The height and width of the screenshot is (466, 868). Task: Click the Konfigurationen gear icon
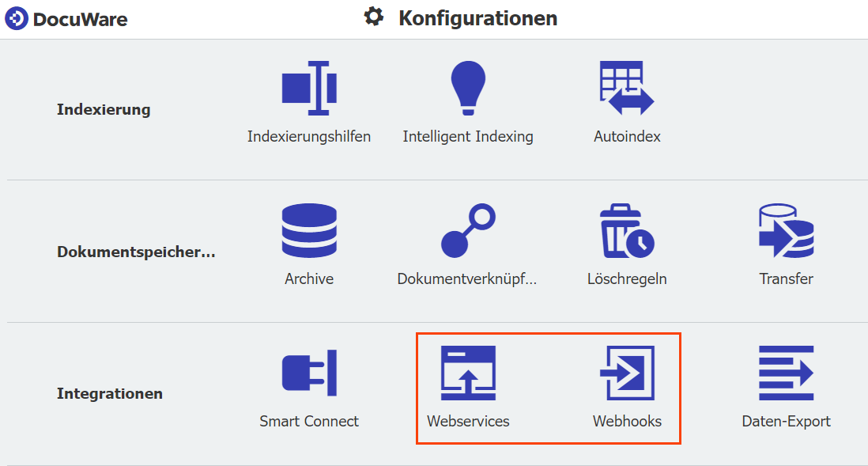373,17
